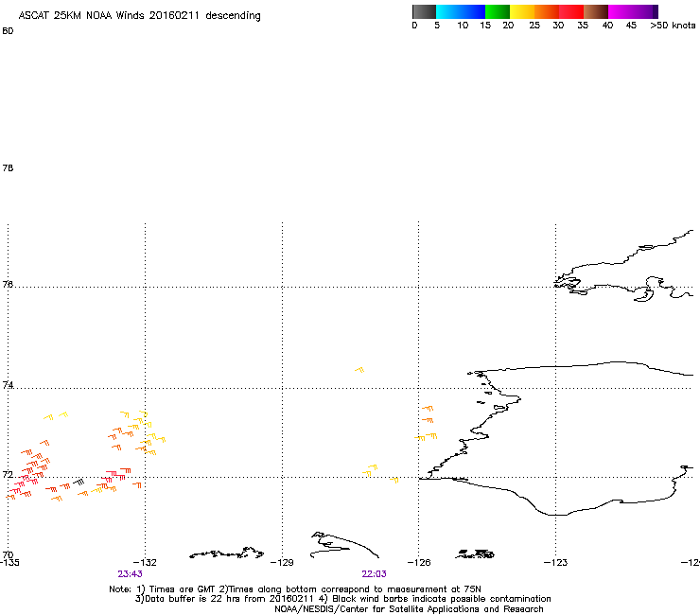Select the red 30-35 knots legend color
The image size is (700, 615).
[571, 11]
